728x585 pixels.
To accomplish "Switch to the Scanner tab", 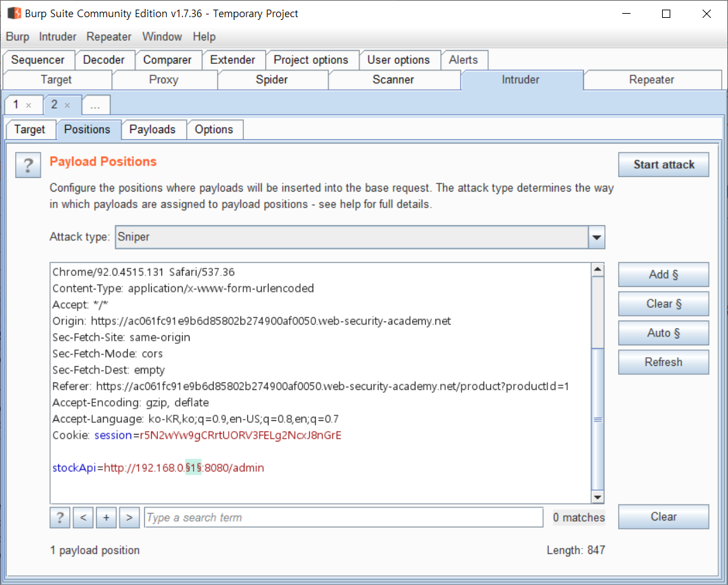I will click(x=394, y=80).
